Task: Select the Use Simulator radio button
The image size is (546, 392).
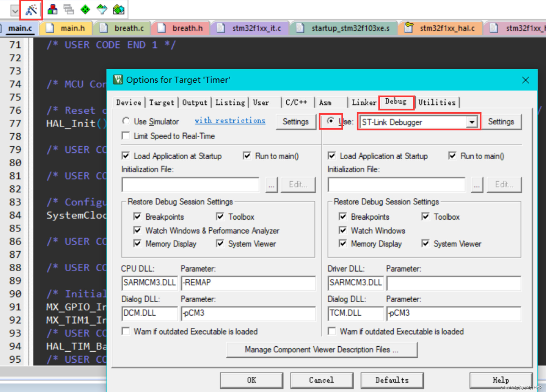Action: 126,121
